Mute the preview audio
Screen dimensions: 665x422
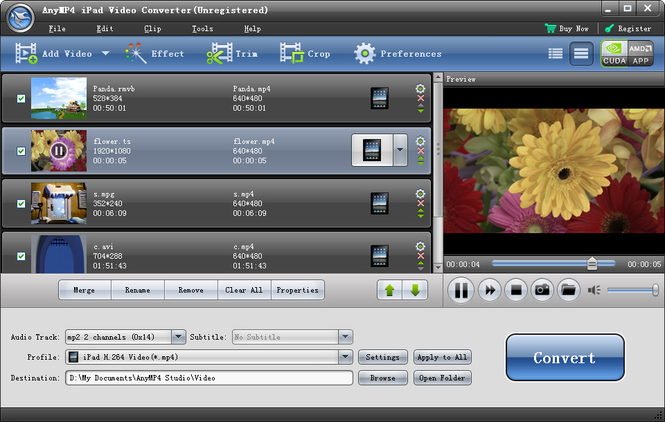coord(594,290)
